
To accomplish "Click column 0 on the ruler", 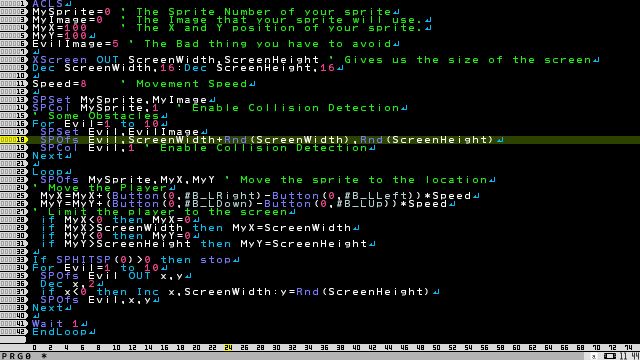I will pos(34,347).
